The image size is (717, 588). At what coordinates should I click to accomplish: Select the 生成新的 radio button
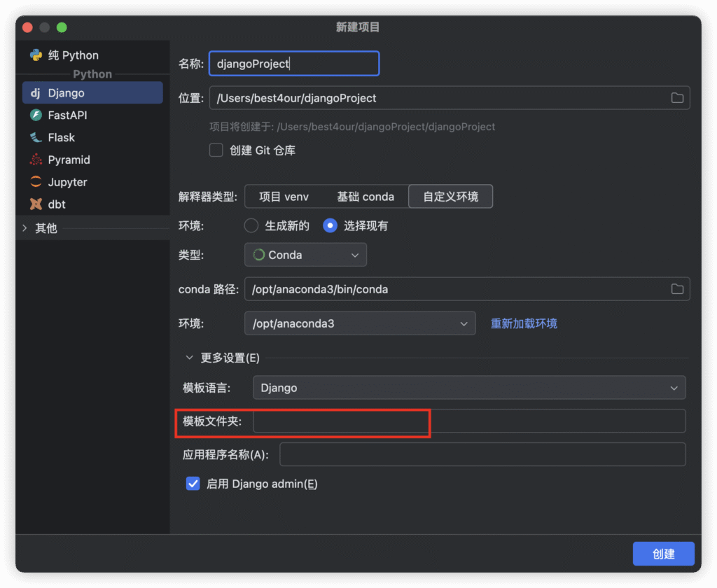pos(251,225)
